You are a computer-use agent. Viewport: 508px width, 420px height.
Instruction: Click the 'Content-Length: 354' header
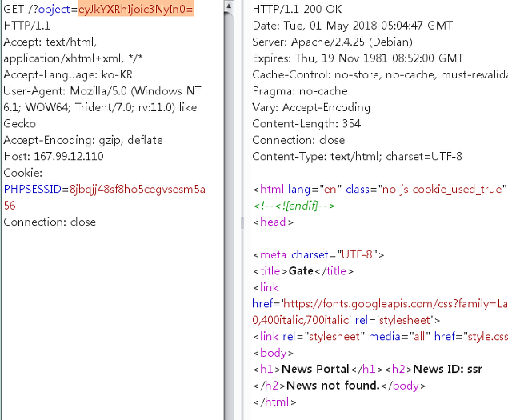(x=306, y=124)
